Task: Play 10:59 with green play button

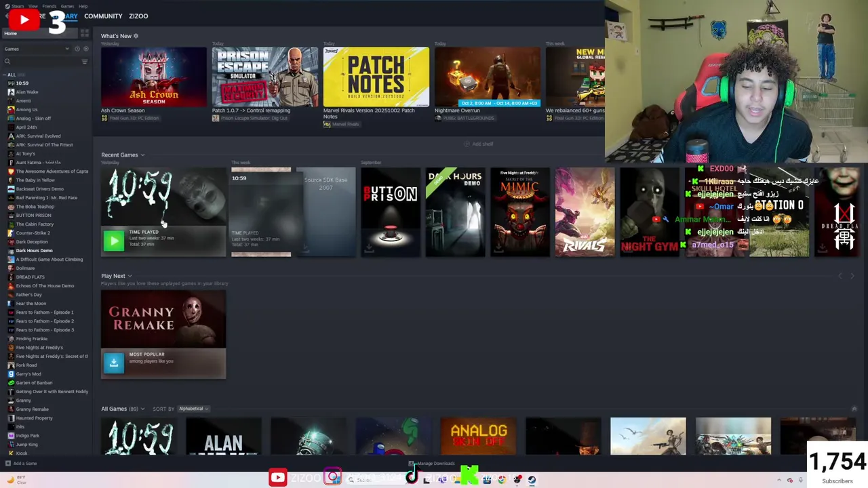Action: pyautogui.click(x=114, y=240)
